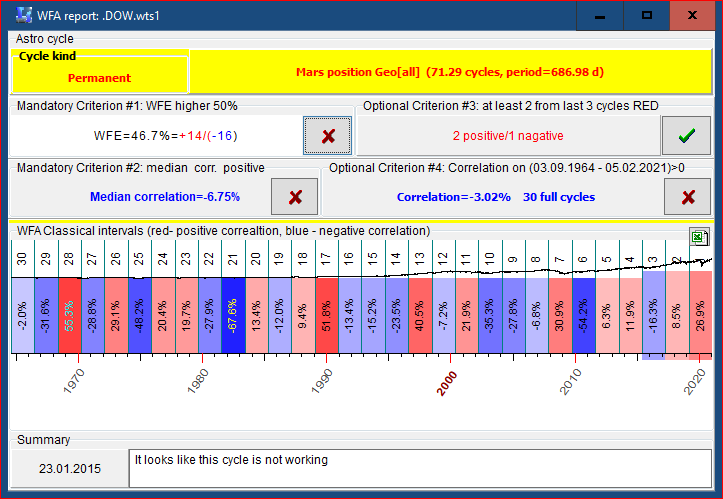Click the Excel export icon

click(699, 237)
